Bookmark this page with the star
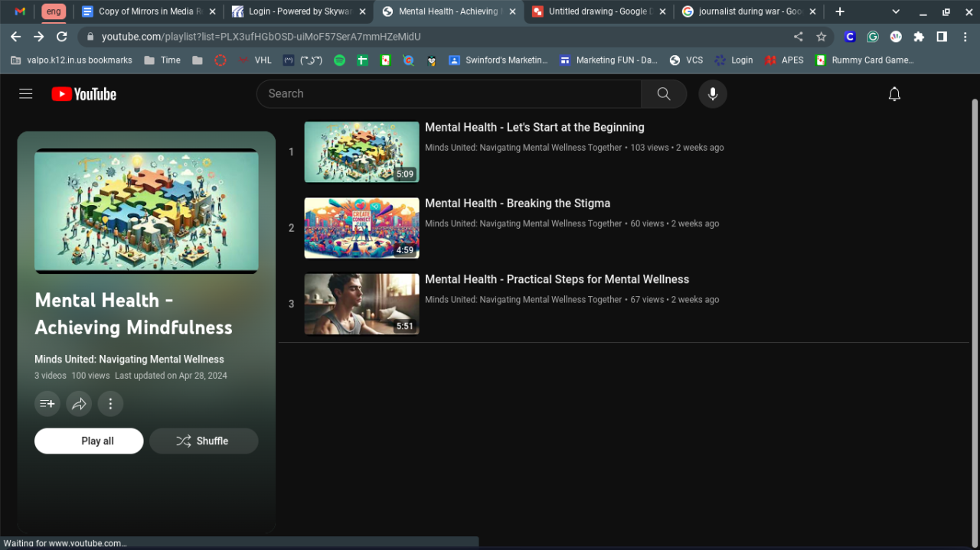 point(822,37)
